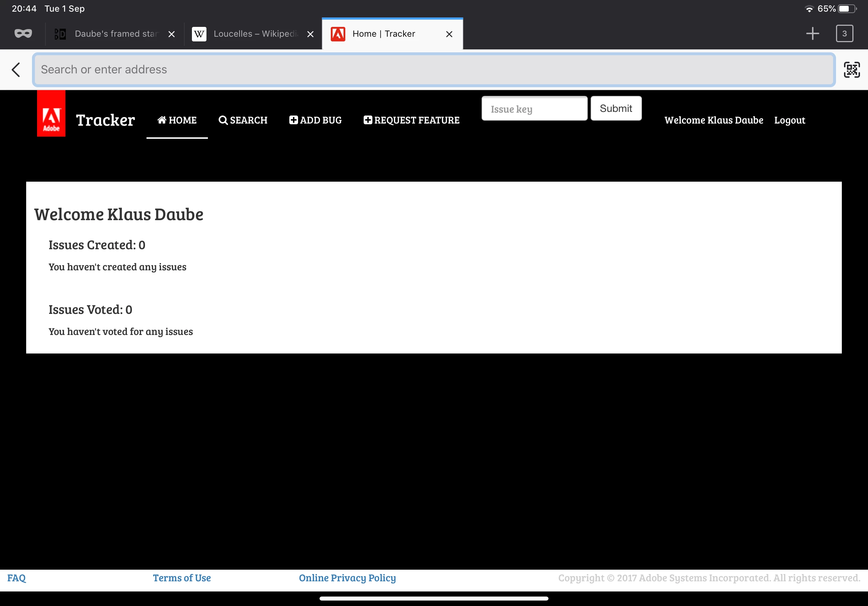Close the Loucelles Wikipedia tab
The width and height of the screenshot is (868, 606).
(310, 35)
